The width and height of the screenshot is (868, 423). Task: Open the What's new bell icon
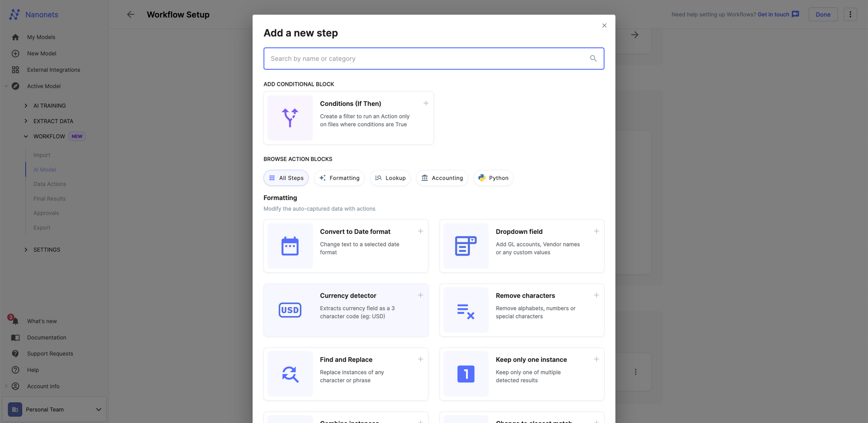pos(15,321)
